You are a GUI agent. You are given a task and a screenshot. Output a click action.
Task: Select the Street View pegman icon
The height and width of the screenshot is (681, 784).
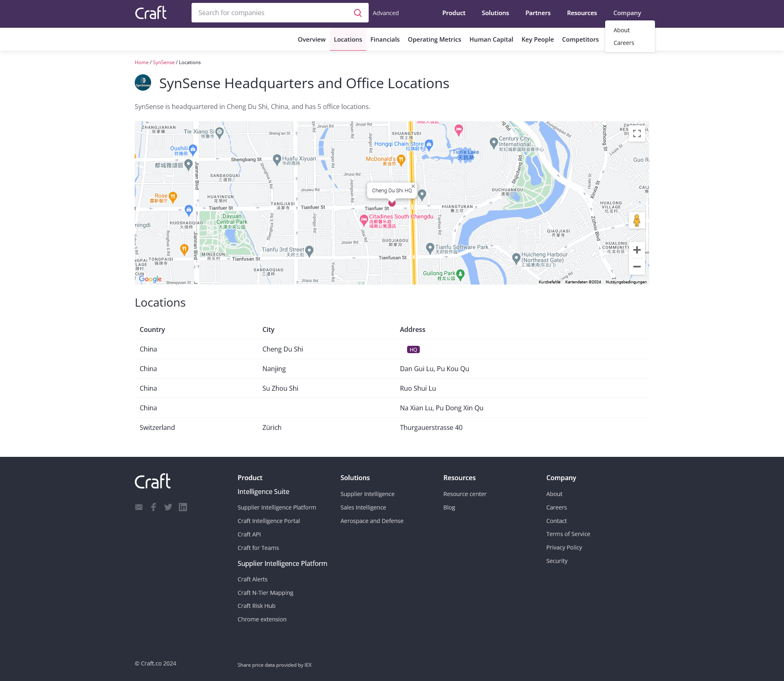click(x=637, y=220)
